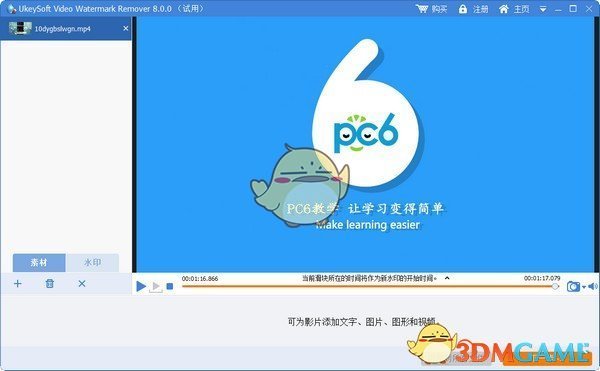Screen dimensions: 600x371
Task: Stop playback with the square stop button
Action: [170, 286]
